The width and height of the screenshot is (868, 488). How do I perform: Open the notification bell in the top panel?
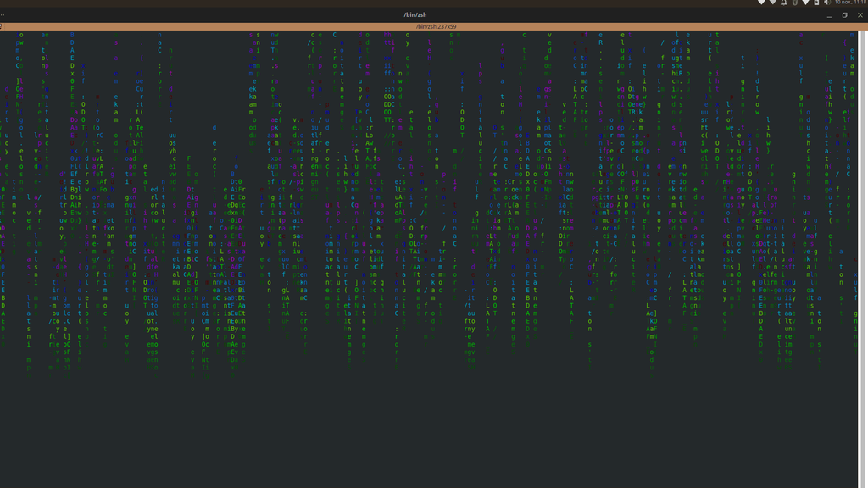[x=784, y=3]
